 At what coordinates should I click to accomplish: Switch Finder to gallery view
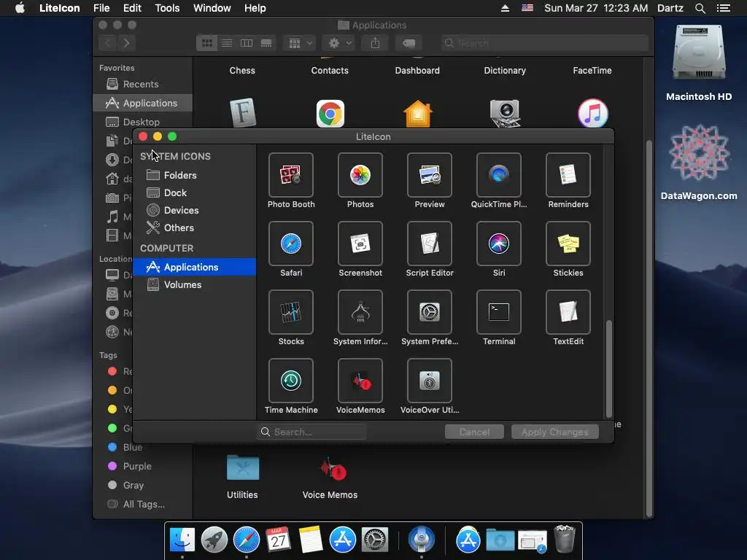tap(266, 43)
